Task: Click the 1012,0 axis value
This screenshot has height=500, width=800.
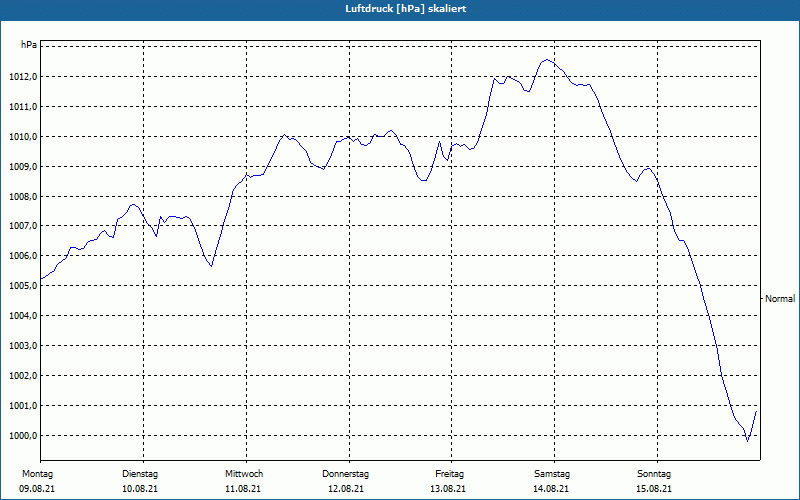Action: (x=23, y=77)
